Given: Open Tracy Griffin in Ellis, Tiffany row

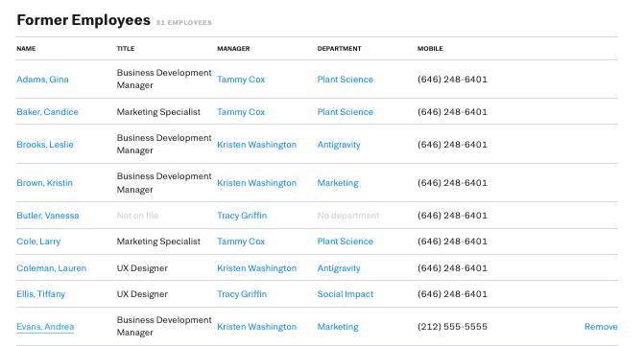Looking at the screenshot, I should pyautogui.click(x=242, y=294).
